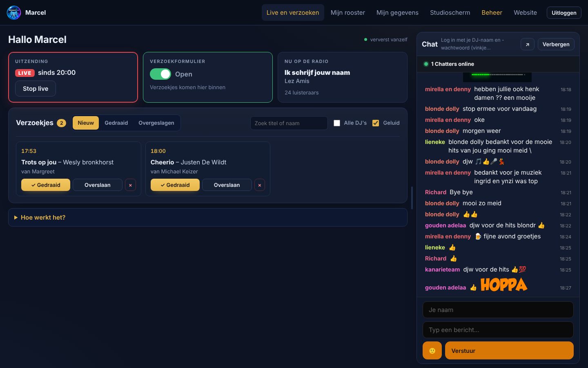Click the van Michael Keizer text
Viewport: 588px width, 368px height.
click(174, 171)
